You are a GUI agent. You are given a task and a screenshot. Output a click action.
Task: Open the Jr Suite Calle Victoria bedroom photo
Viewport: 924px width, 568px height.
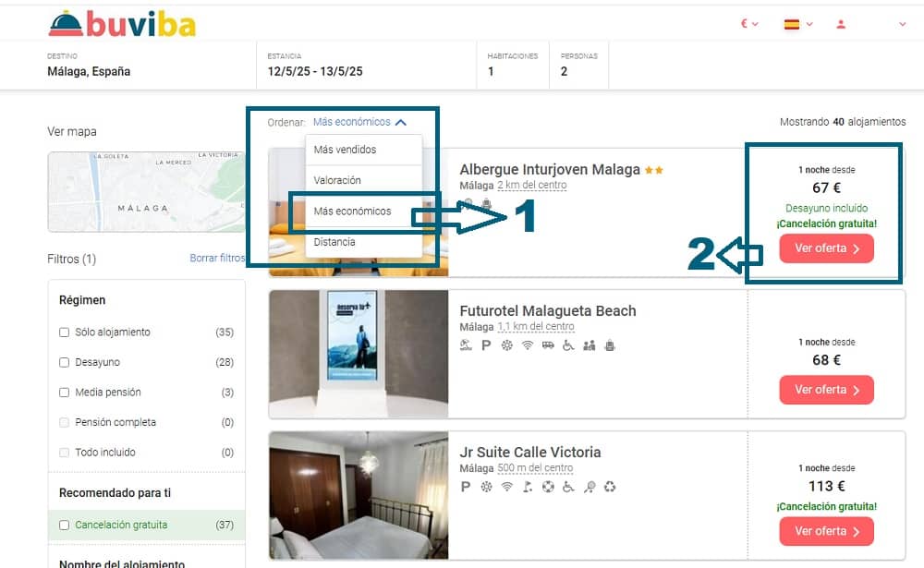(359, 496)
